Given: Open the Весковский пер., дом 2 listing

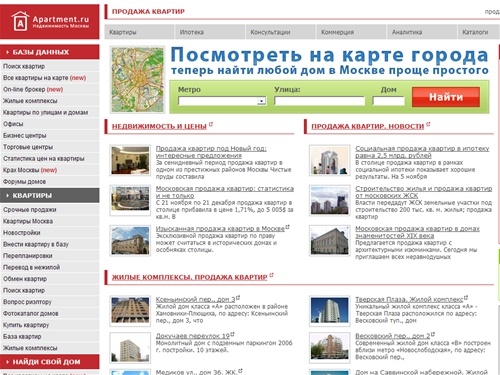Looking at the screenshot, I should tap(393, 336).
